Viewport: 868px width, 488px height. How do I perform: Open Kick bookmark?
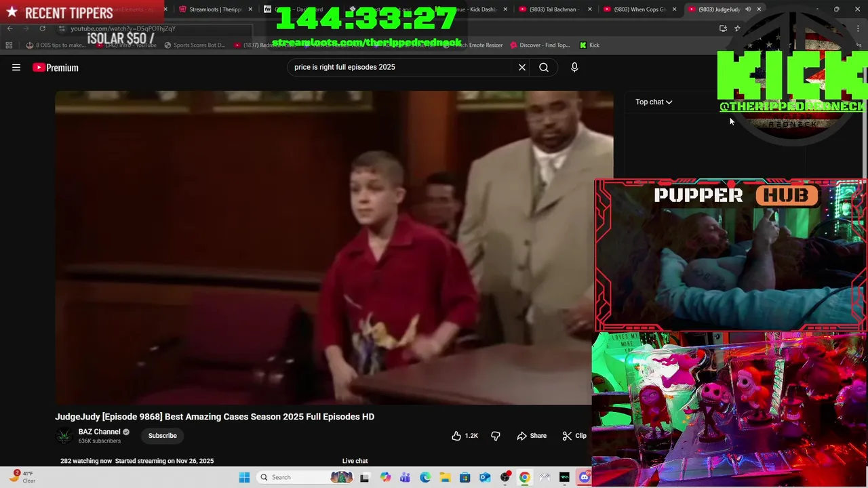589,45
